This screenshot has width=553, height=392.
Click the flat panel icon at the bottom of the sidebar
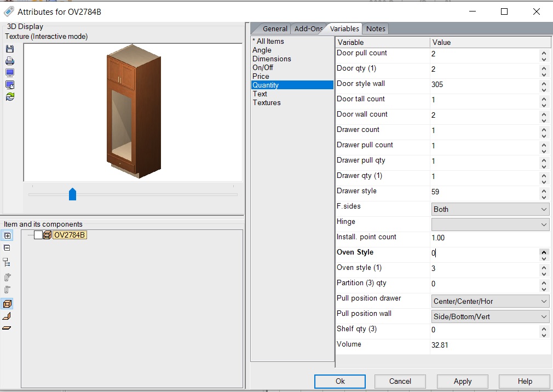pos(7,328)
